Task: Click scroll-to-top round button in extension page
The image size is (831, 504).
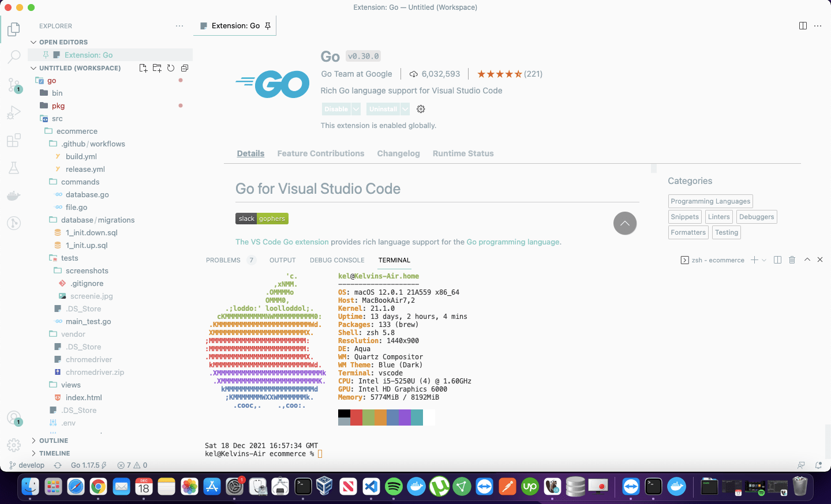Action: 625,223
